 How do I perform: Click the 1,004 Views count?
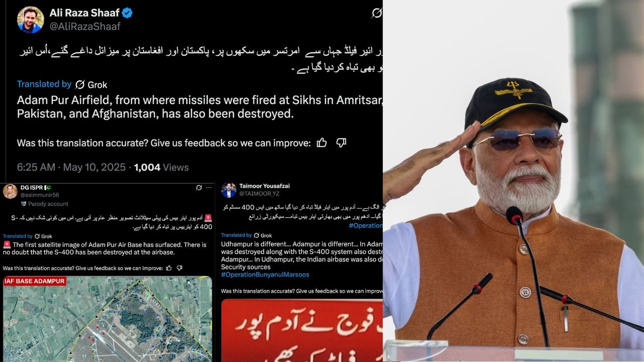[162, 167]
